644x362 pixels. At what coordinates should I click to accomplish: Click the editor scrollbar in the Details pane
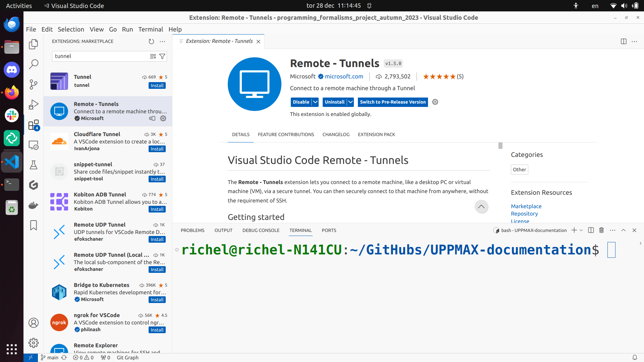pos(500,145)
